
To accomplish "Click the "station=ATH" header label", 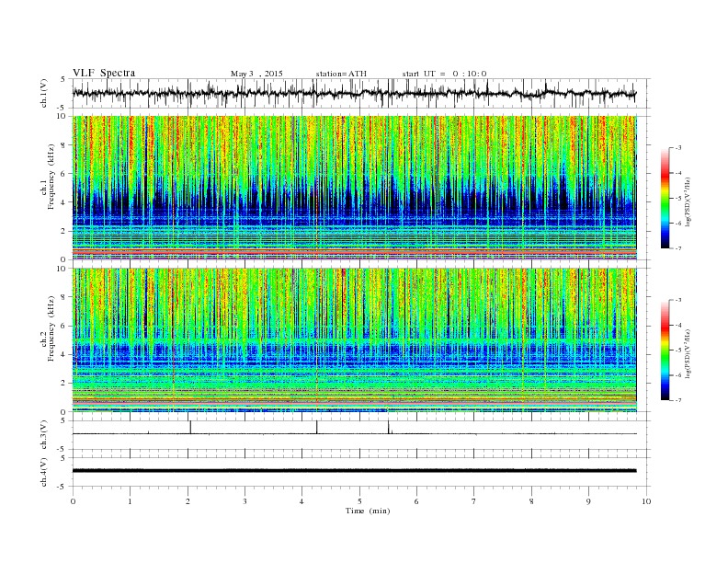I will pos(341,74).
